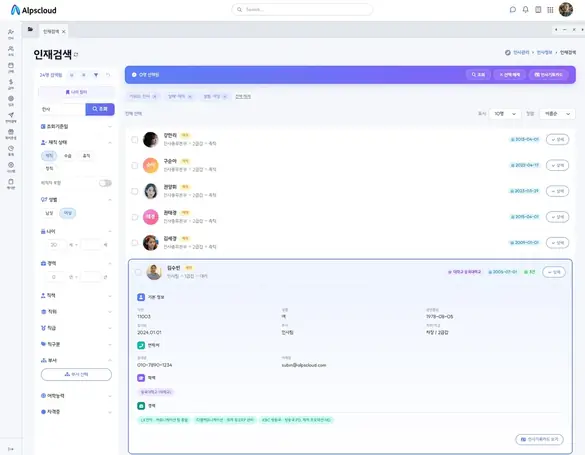
Task: Click the undo reset icon in filter panel
Action: coord(108,75)
